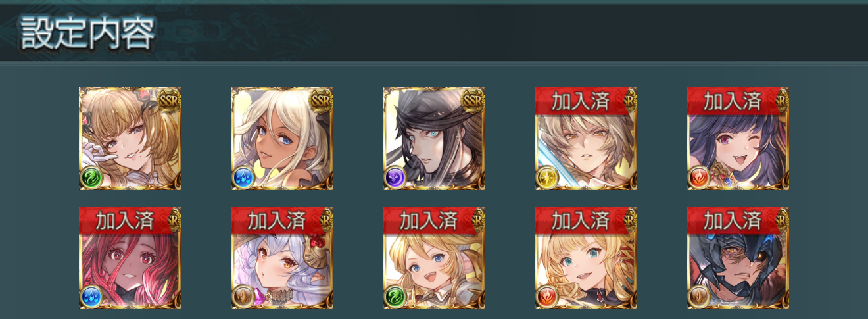Click the silver-haired blushing character portrait
Screen dimensions: 868x319
[x=282, y=258]
